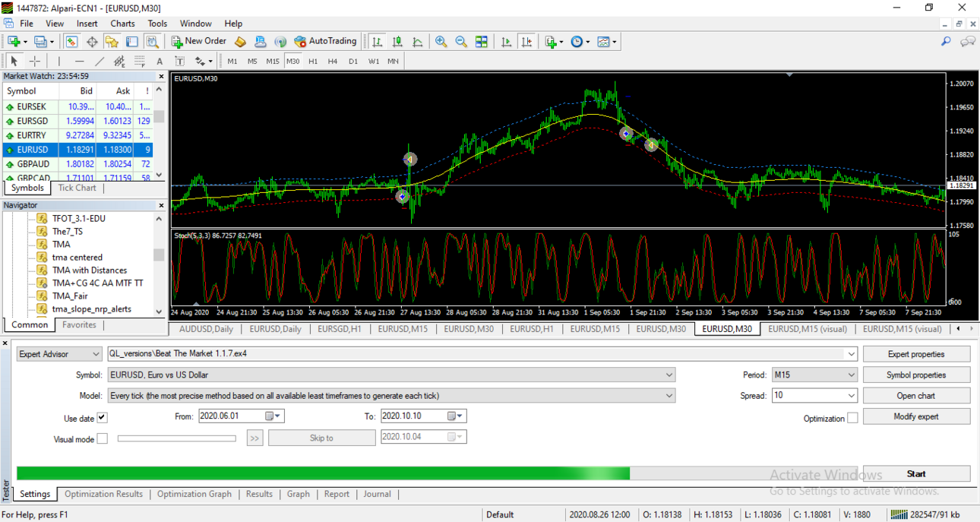Open the Charts menu
The image size is (980, 522).
122,24
